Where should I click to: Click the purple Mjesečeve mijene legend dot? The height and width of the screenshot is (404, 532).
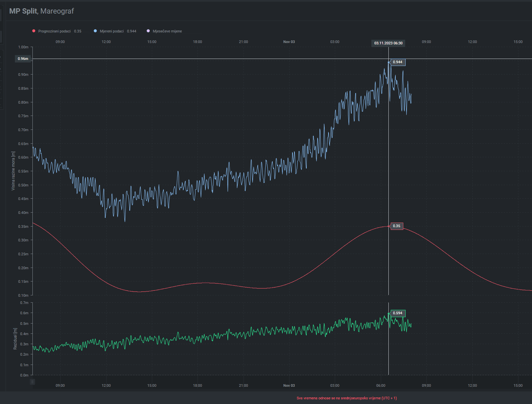[148, 31]
